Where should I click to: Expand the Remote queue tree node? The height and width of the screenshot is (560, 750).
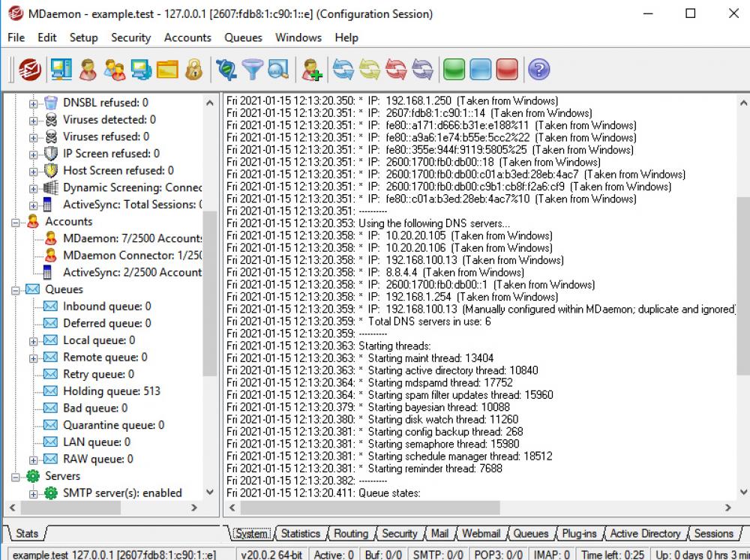coord(35,358)
